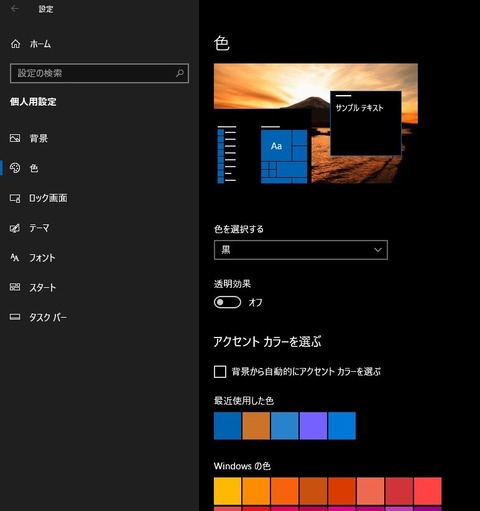This screenshot has width=480, height=511.
Task: Click the 最近使用した色 label
Action: click(x=244, y=400)
